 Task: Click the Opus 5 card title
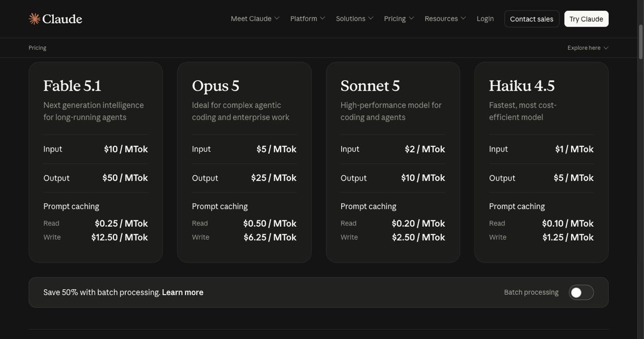(215, 86)
